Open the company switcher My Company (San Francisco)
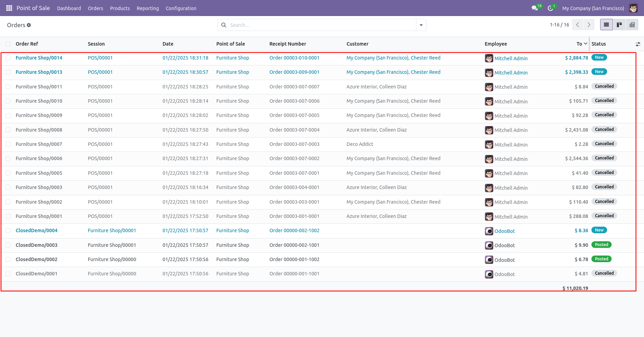The height and width of the screenshot is (337, 644). 593,8
